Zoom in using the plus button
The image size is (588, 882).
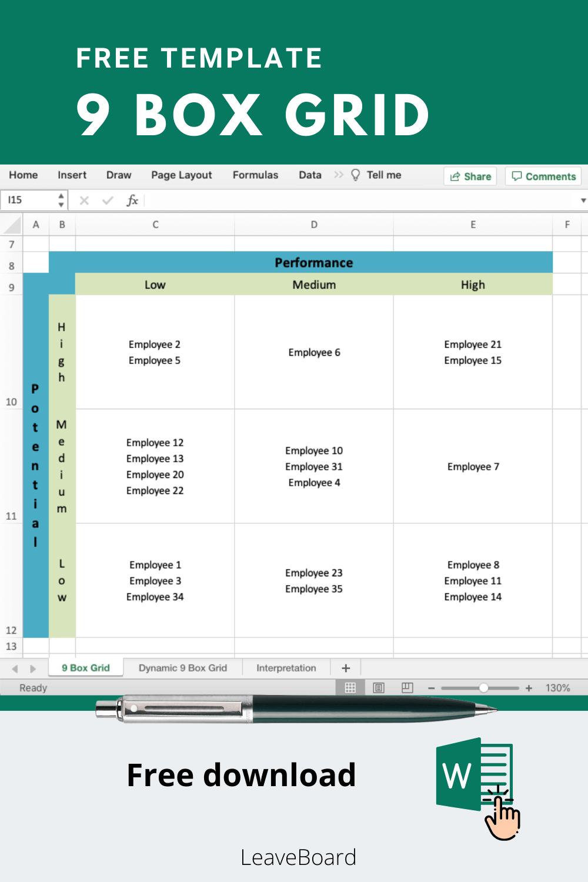tap(529, 687)
